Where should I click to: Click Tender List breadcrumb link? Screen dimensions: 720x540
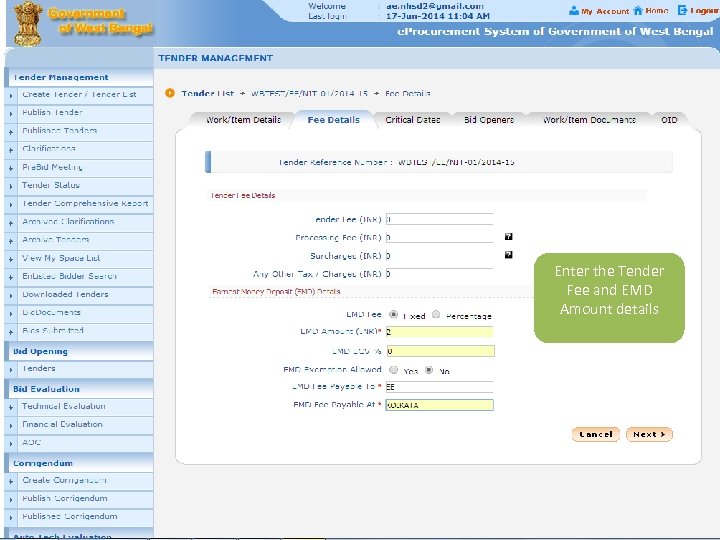(x=208, y=93)
